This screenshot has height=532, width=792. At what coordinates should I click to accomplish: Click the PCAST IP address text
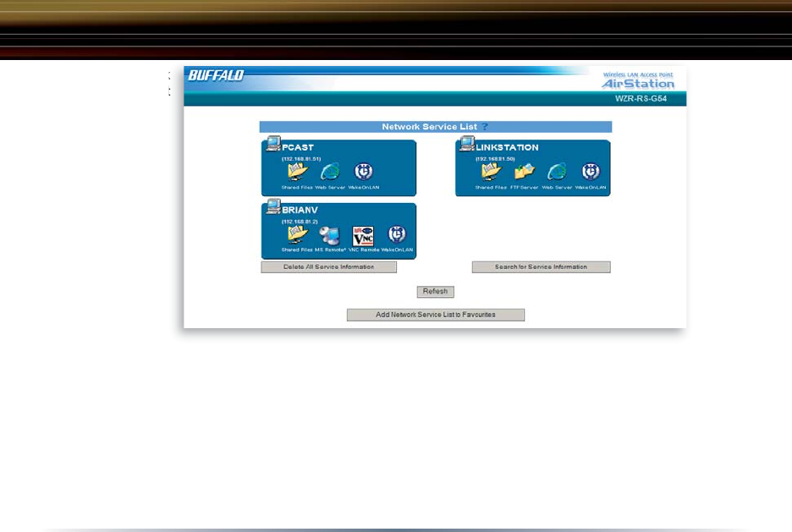click(x=301, y=159)
